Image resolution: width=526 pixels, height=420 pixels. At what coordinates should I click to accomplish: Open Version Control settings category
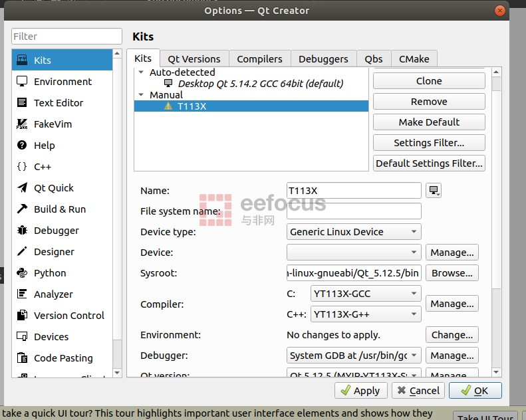coord(68,316)
